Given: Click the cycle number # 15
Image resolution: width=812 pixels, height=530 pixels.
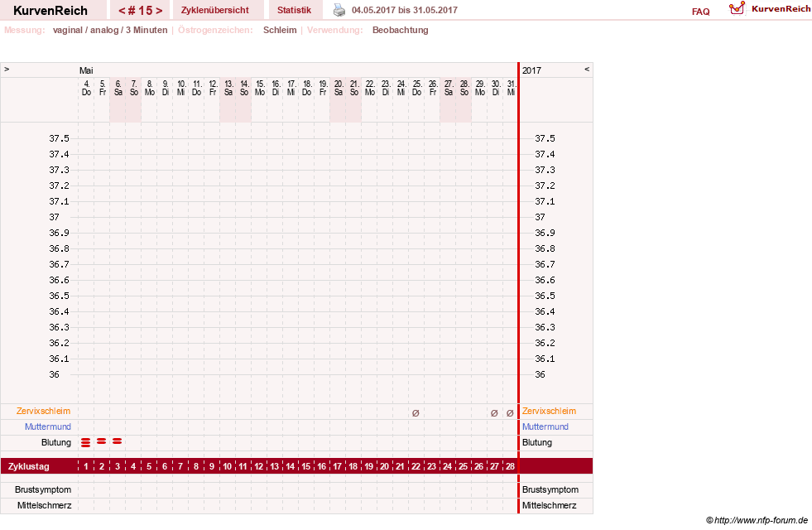Looking at the screenshot, I should (x=141, y=11).
